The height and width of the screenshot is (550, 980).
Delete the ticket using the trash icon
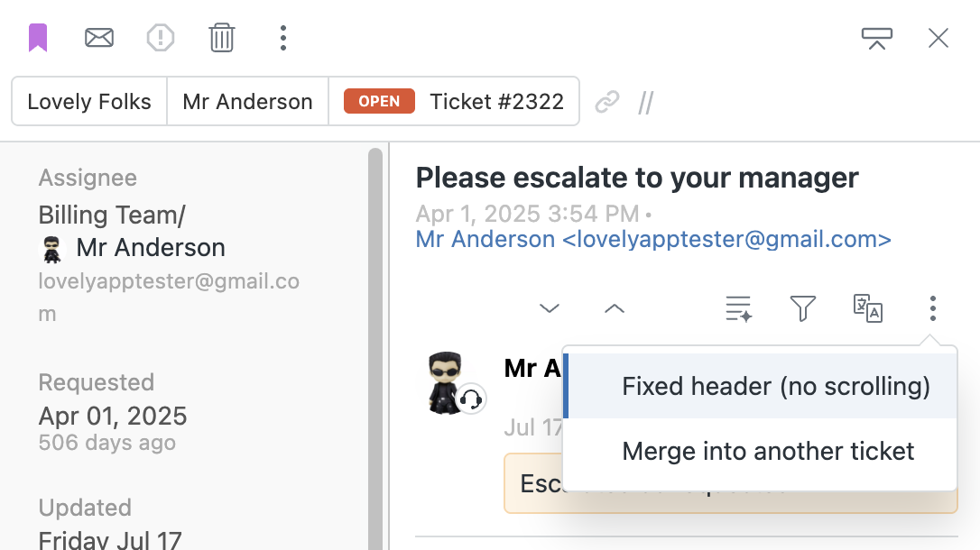point(222,38)
